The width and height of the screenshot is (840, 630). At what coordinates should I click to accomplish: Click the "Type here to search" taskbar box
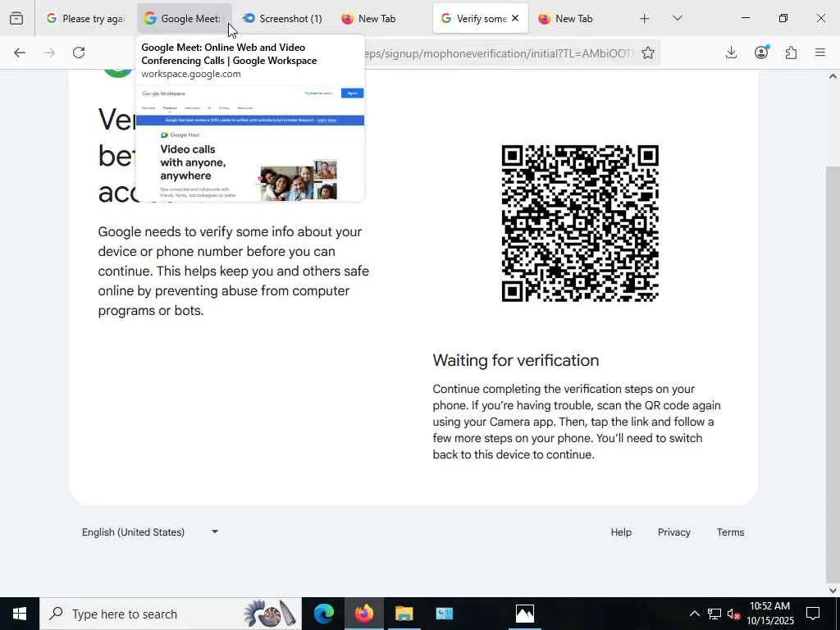(x=171, y=614)
